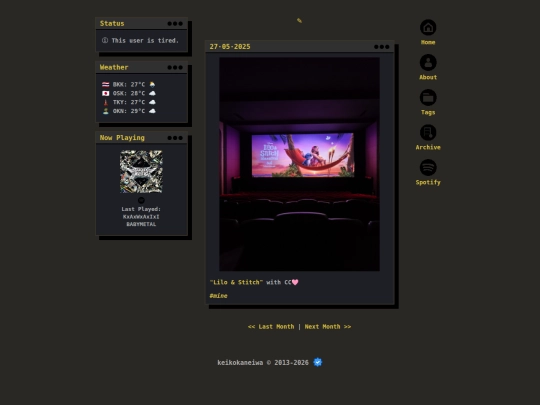
Task: Click the three dots on Now Playing panel
Action: 175,138
